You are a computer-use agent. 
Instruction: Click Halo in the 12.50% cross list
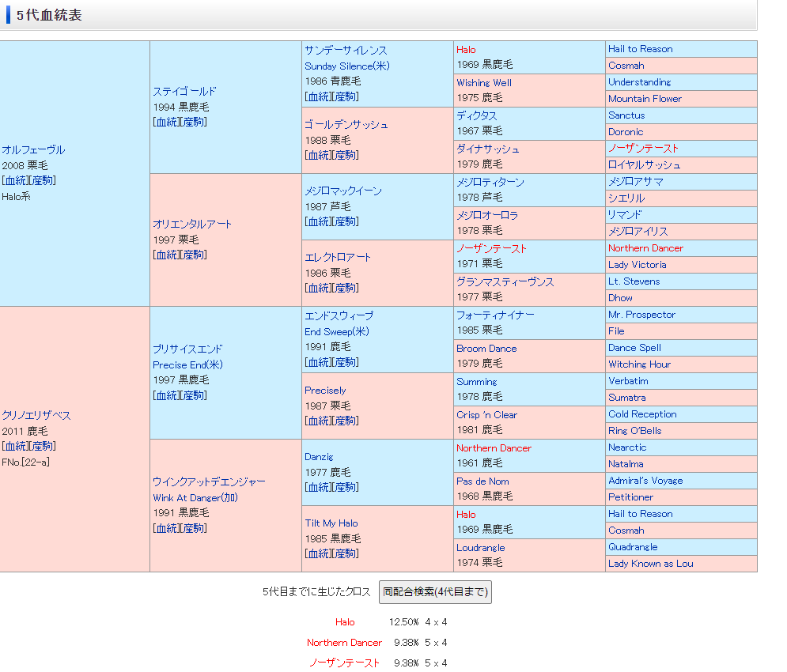[x=345, y=622]
